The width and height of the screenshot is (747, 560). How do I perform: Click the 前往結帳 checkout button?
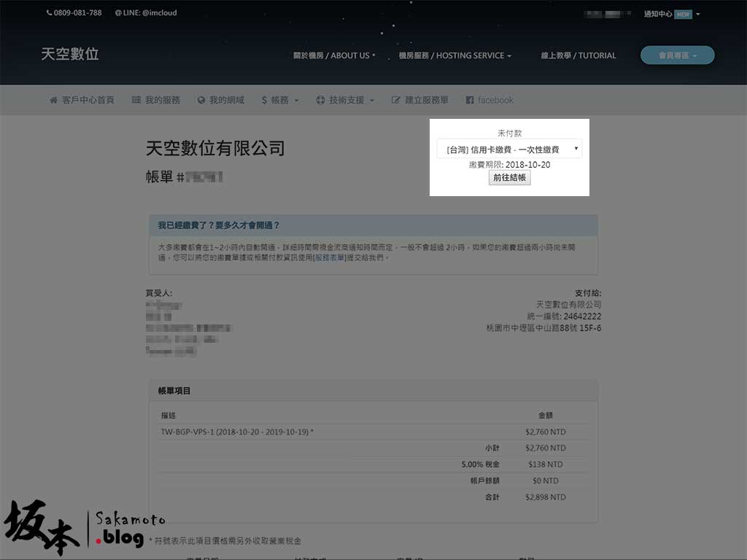click(509, 178)
